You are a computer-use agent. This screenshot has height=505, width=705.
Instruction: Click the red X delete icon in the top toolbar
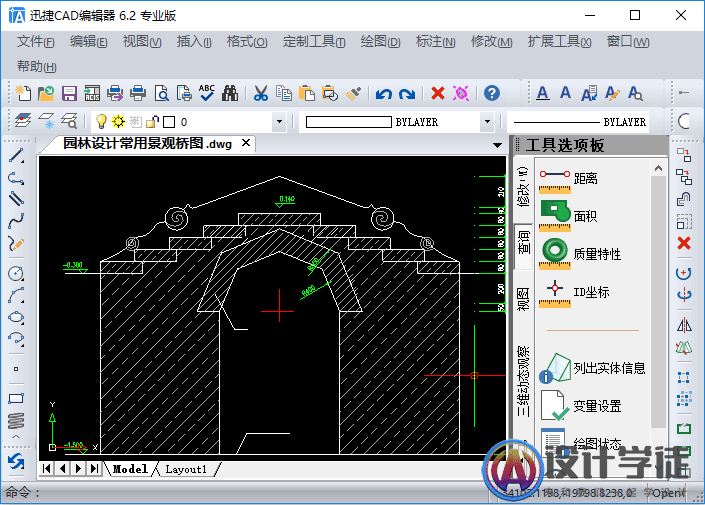[x=437, y=93]
